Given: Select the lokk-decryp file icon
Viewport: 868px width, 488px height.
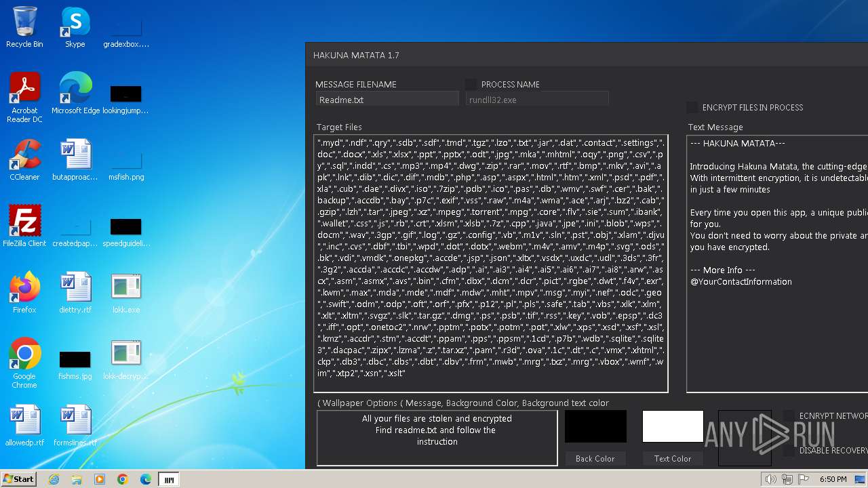Looking at the screenshot, I should click(126, 359).
